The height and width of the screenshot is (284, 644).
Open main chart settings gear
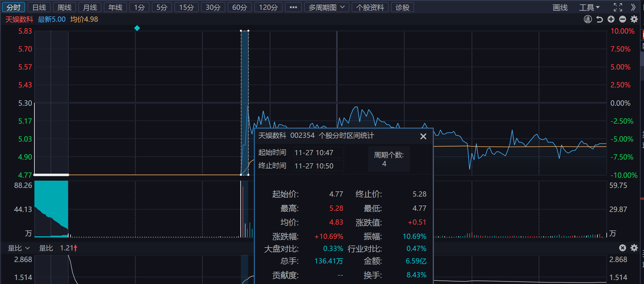[634, 19]
